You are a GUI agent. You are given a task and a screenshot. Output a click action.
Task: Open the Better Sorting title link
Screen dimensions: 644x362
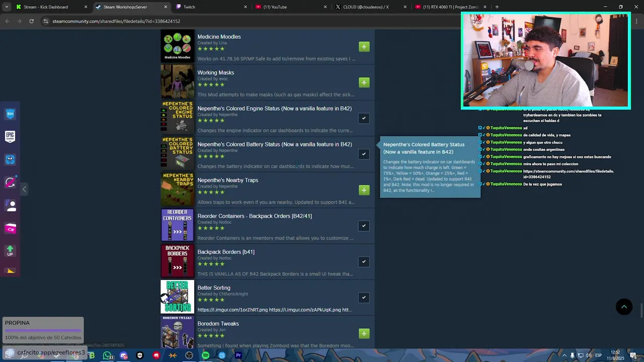click(214, 288)
